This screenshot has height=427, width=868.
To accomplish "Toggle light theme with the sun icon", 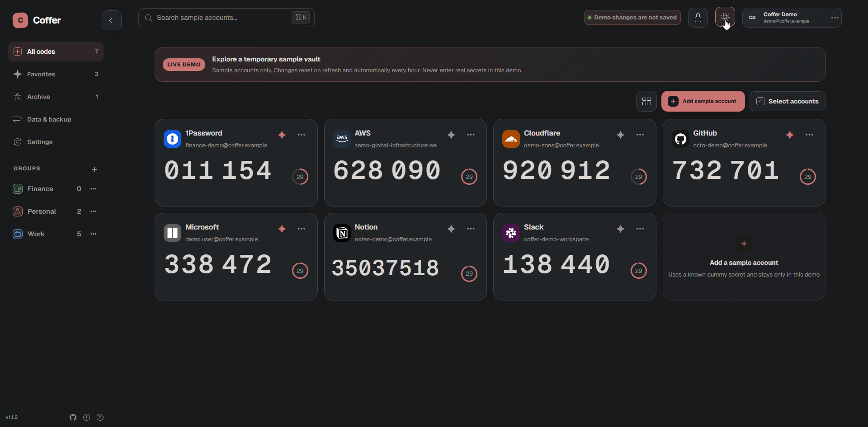I will [x=725, y=18].
